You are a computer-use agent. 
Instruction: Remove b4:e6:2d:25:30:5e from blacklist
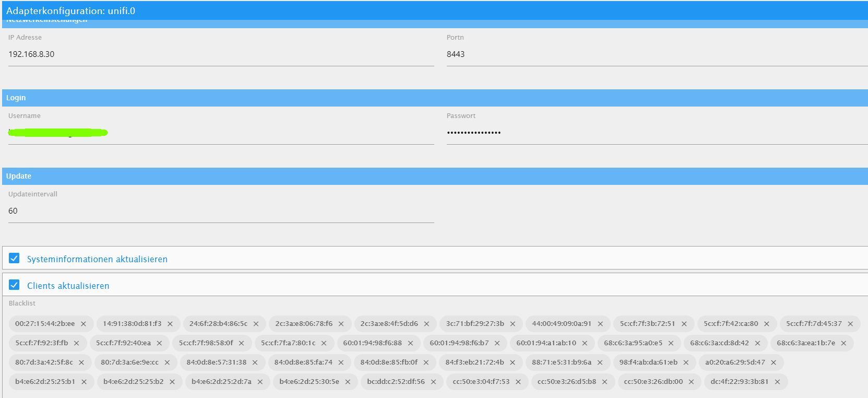tap(348, 382)
